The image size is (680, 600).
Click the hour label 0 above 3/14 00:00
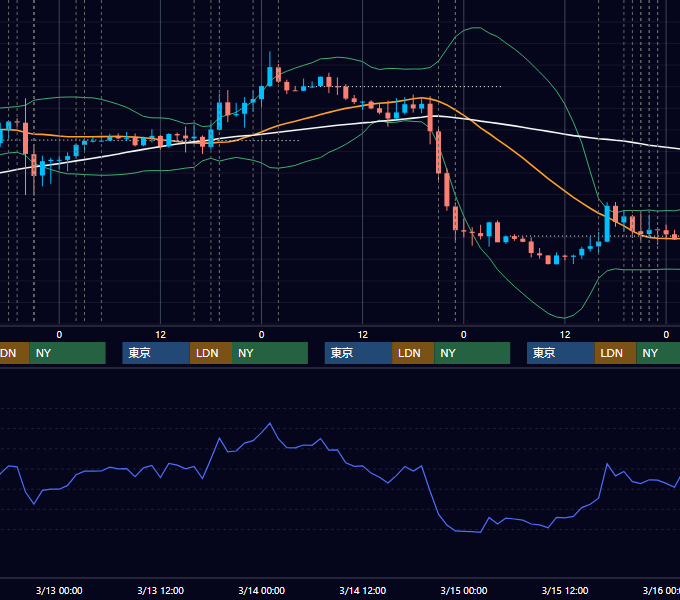click(262, 335)
